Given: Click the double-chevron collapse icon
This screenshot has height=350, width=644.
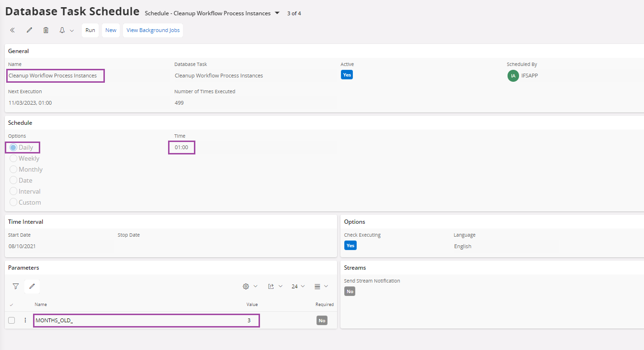Looking at the screenshot, I should 12,30.
